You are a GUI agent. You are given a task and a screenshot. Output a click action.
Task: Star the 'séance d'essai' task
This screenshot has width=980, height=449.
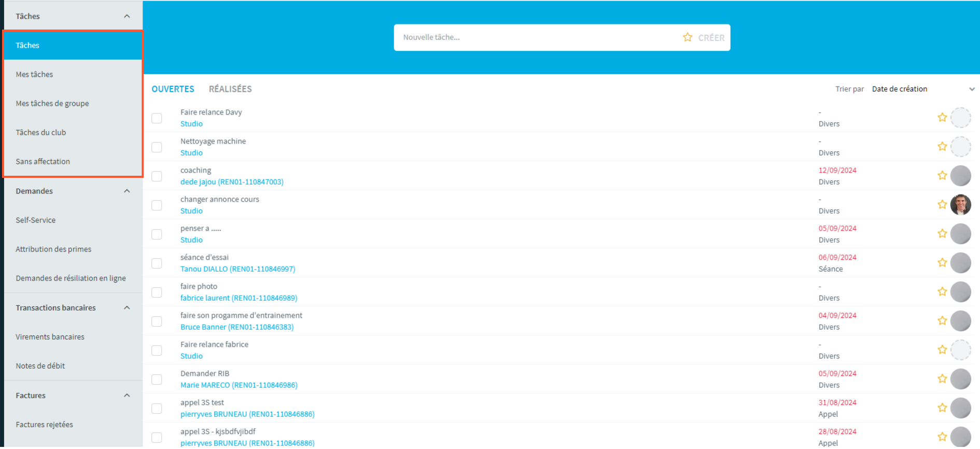[x=942, y=263]
